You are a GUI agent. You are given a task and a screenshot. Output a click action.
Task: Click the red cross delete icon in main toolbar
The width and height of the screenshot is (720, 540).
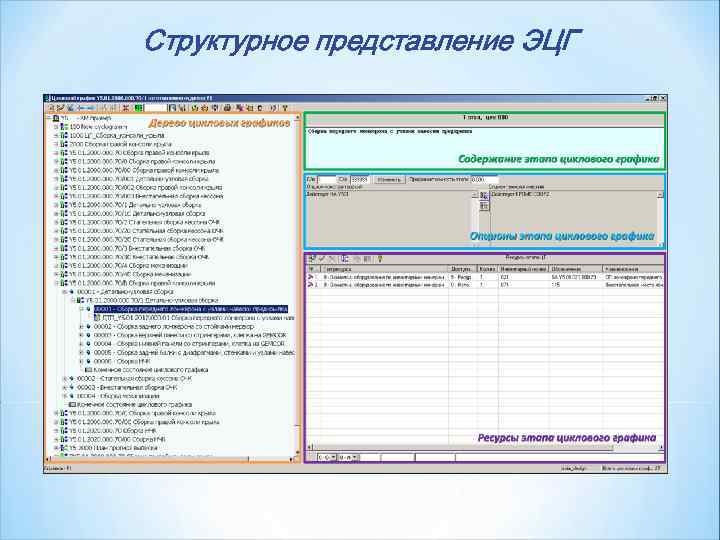click(x=125, y=108)
